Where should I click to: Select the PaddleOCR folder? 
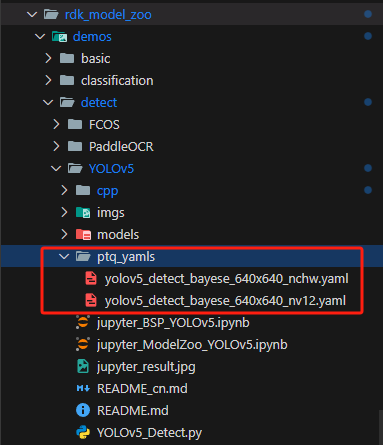(x=121, y=146)
